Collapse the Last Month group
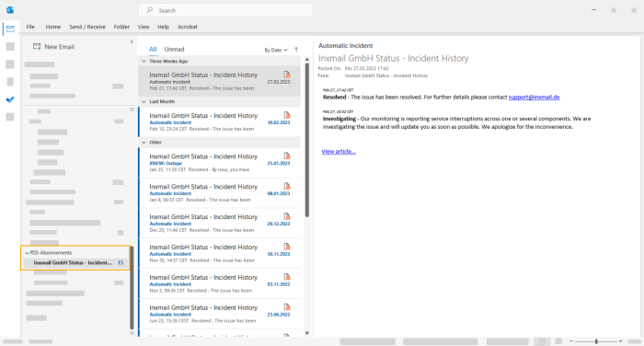 point(144,101)
